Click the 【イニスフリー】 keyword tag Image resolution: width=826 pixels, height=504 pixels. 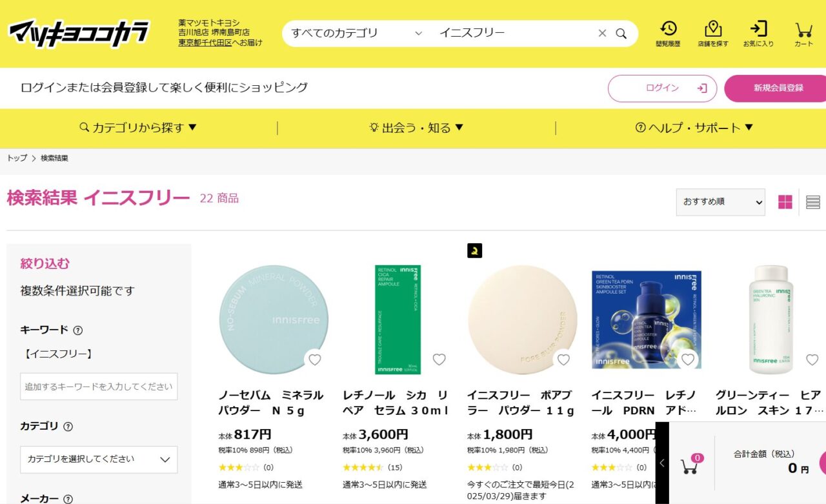point(57,354)
